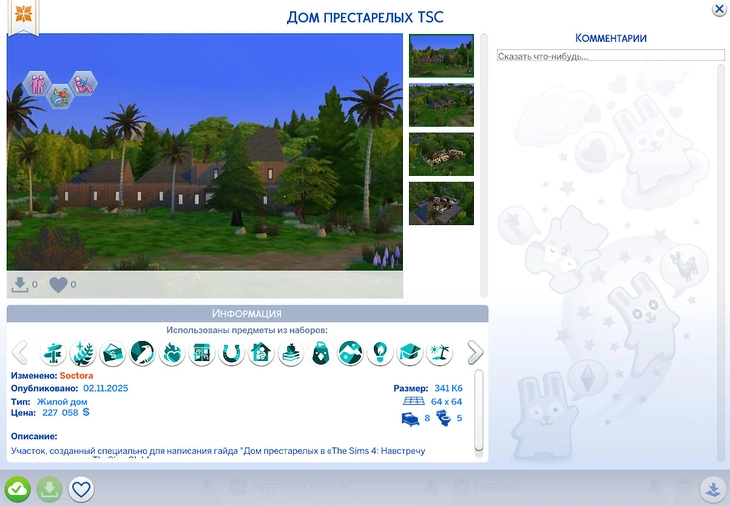Toggle the green checkmark button
Screen dimensions: 730x506
click(x=17, y=490)
